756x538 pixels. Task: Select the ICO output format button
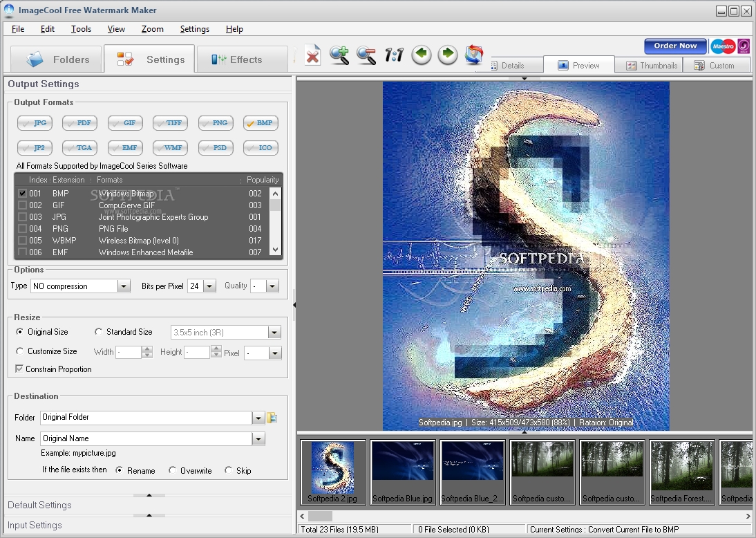click(x=261, y=148)
